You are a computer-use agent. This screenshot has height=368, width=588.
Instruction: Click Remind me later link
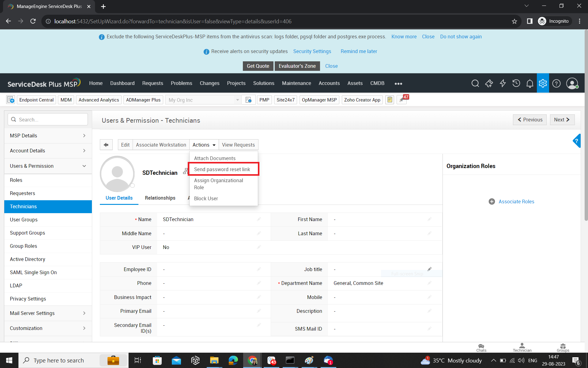359,51
